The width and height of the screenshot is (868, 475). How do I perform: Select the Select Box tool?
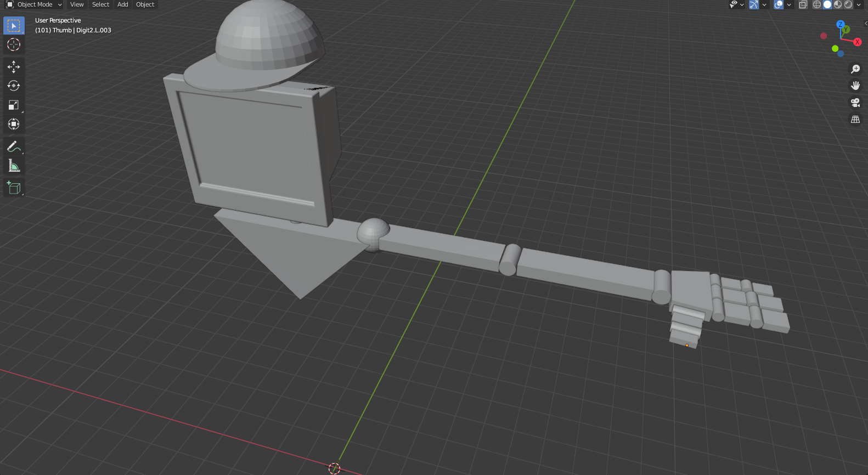point(14,26)
